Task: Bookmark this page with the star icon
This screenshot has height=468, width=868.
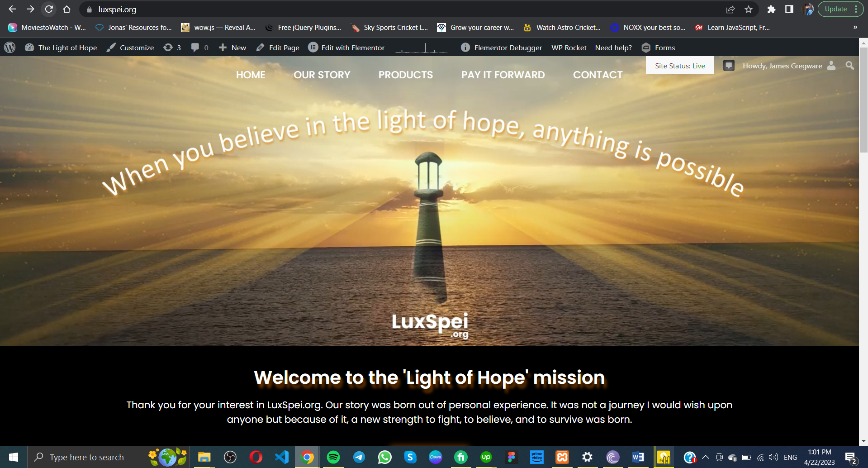Action: [x=749, y=10]
